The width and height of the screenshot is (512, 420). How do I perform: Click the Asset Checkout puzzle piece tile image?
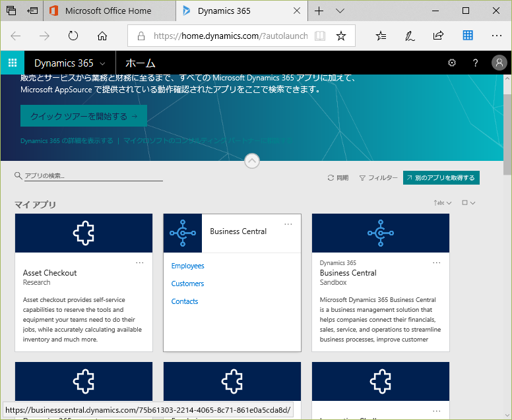tap(84, 233)
